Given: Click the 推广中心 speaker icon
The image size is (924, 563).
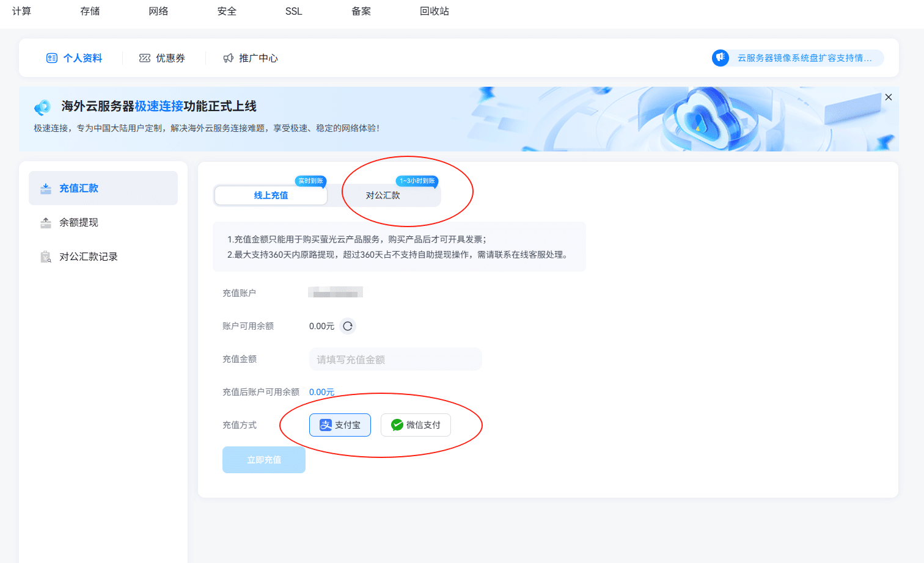Looking at the screenshot, I should [x=228, y=58].
